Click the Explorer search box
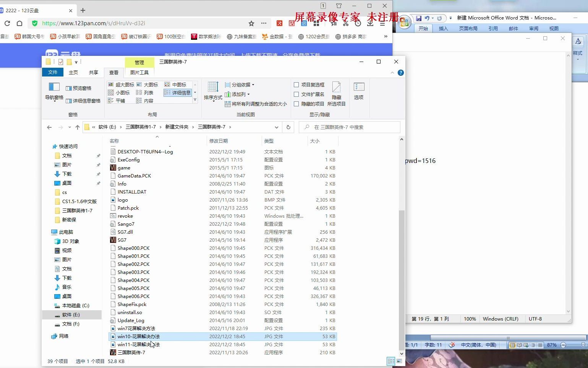This screenshot has height=368, width=588. (x=350, y=127)
